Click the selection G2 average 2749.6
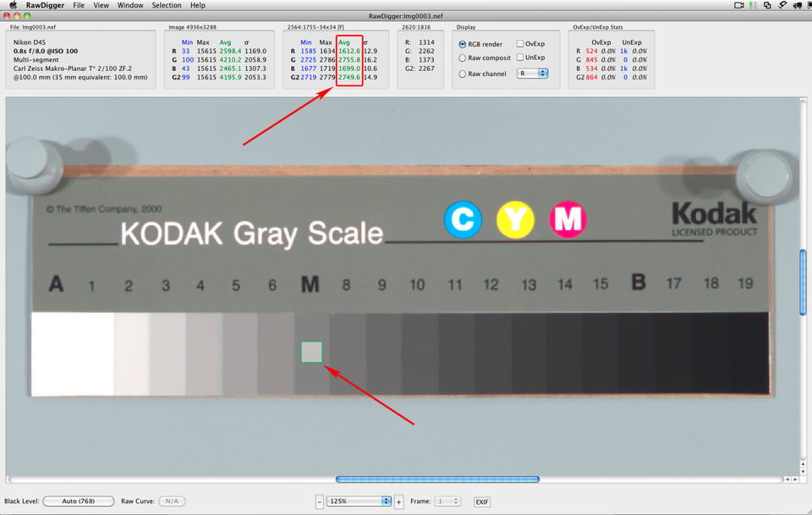This screenshot has height=515, width=812. (x=349, y=77)
